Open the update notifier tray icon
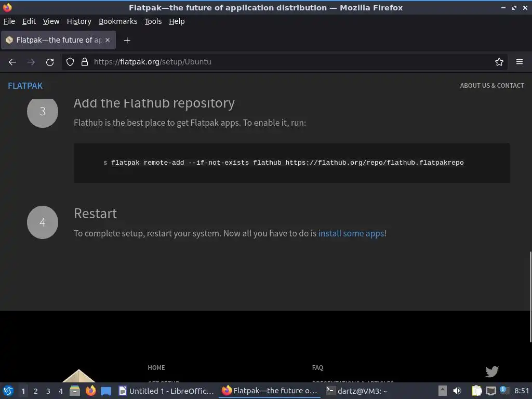The image size is (532, 399). click(504, 390)
